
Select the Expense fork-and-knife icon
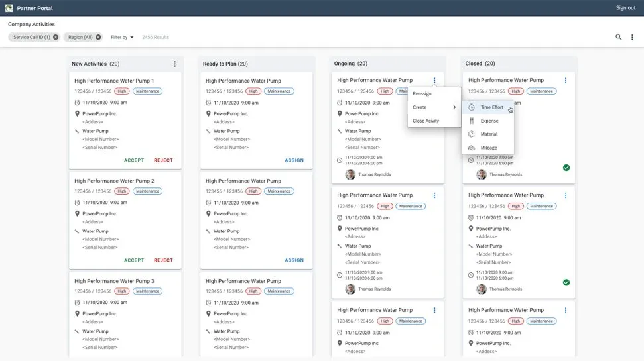(472, 121)
